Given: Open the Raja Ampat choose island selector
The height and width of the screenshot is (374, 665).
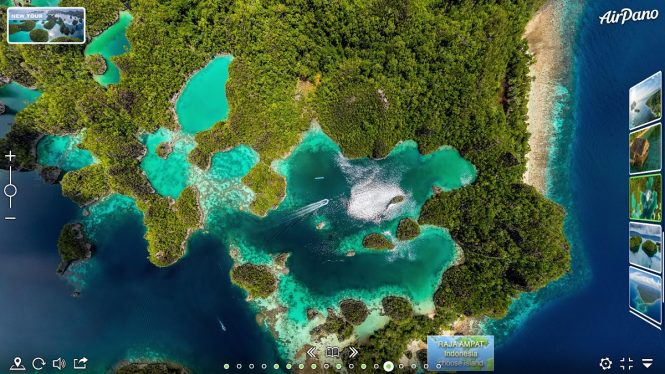Looking at the screenshot, I should pyautogui.click(x=461, y=353).
